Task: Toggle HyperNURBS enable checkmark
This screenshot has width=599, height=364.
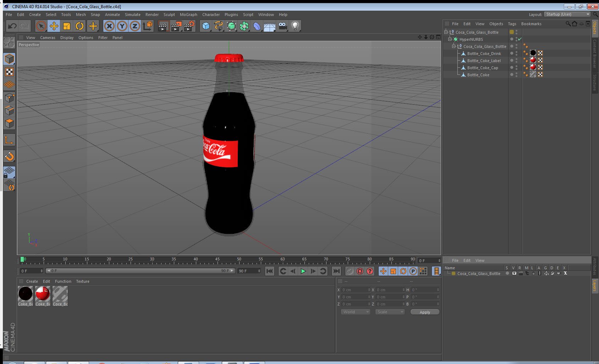Action: click(x=520, y=39)
